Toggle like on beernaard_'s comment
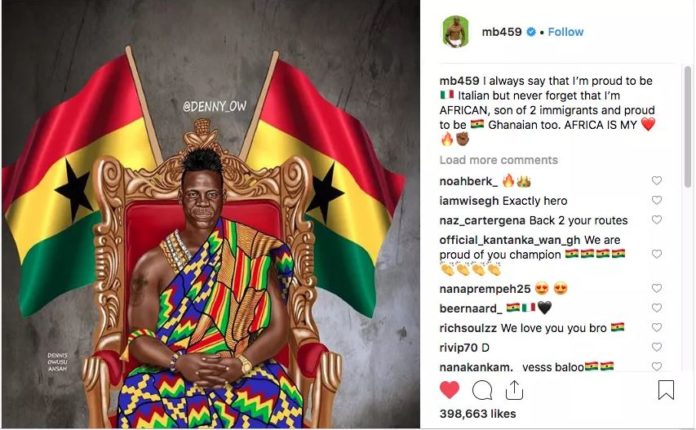Screen dimensions: 696x430 click(656, 308)
